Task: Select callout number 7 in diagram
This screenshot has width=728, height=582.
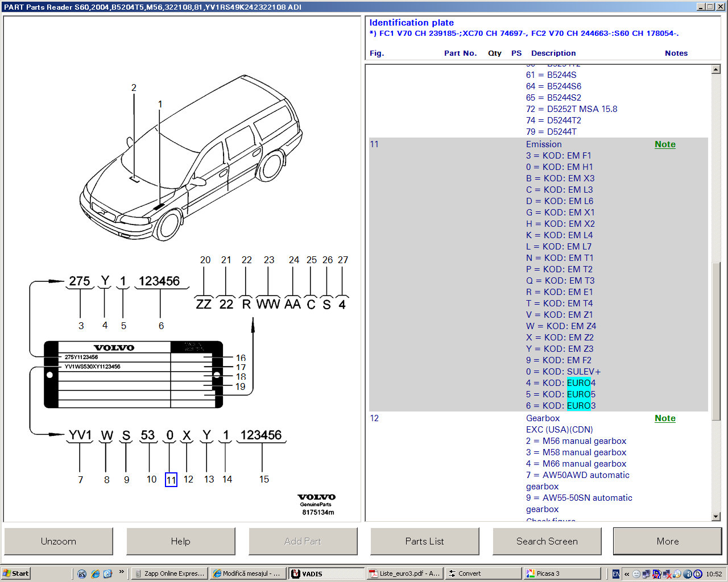Action: [80, 480]
